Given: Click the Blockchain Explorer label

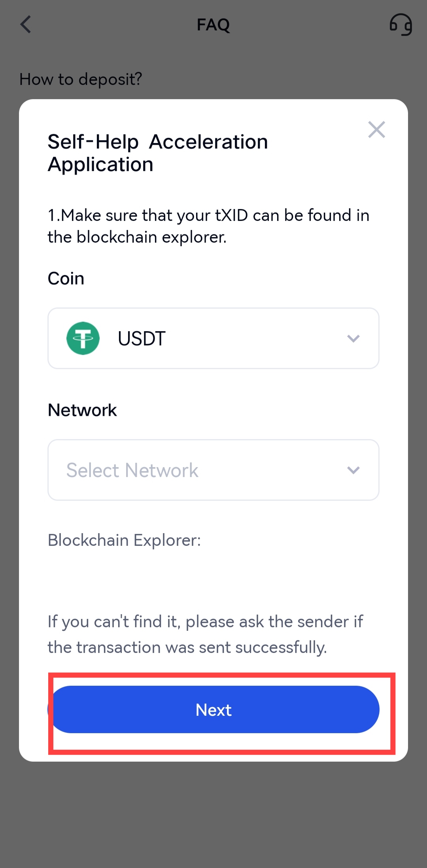Looking at the screenshot, I should point(124,540).
